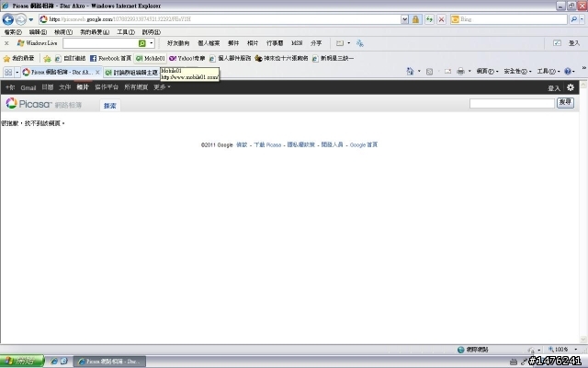Click 登入 on the Windows Live toolbar
Screen dimensions: 588x368
tap(573, 43)
